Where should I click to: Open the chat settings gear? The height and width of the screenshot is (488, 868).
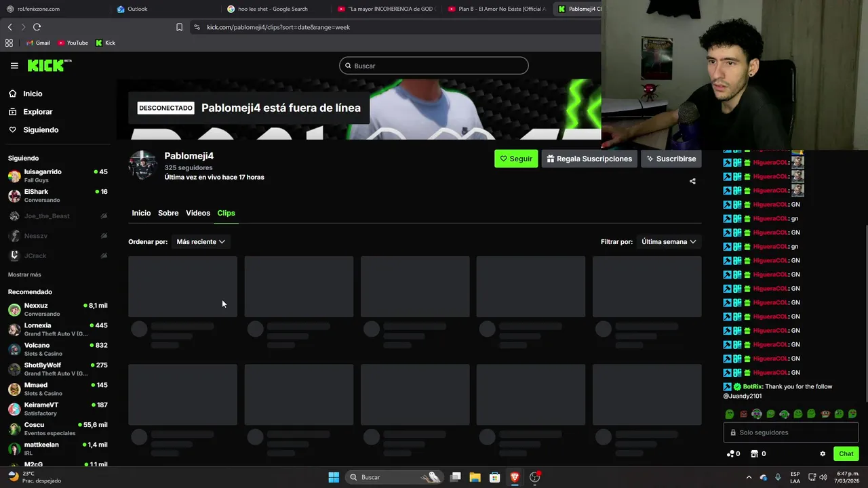[823, 453]
